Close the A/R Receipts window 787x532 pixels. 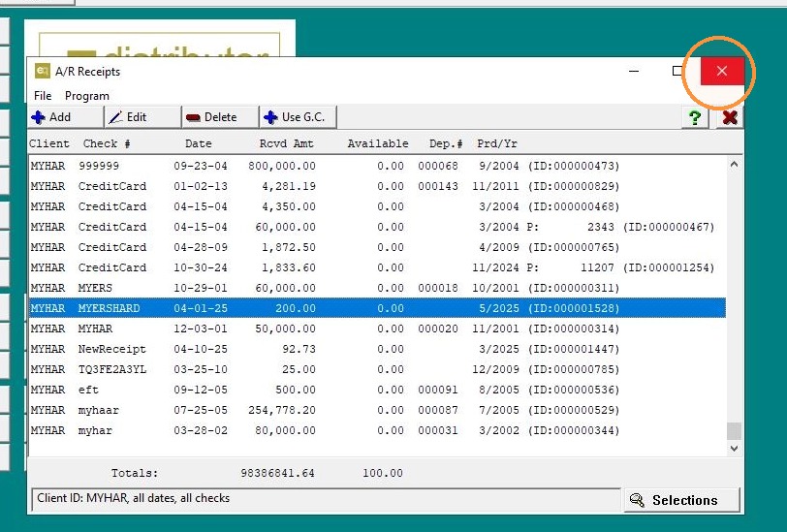coord(722,72)
